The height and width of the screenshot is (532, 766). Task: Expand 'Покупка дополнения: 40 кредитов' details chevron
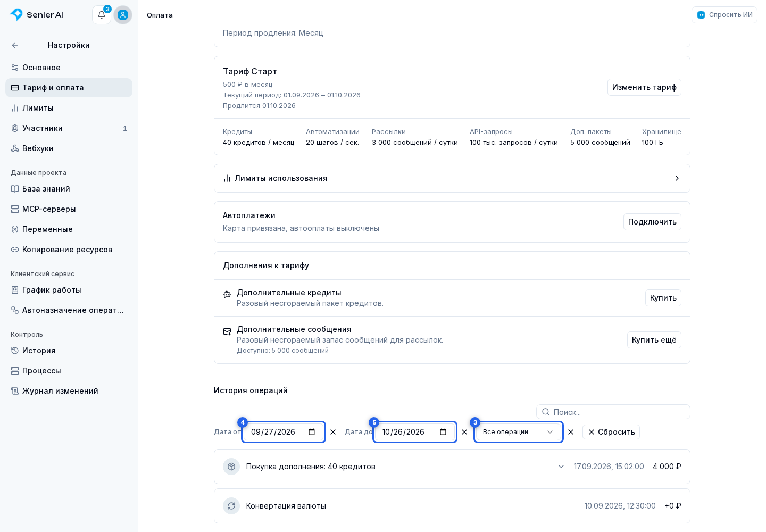[x=561, y=467]
